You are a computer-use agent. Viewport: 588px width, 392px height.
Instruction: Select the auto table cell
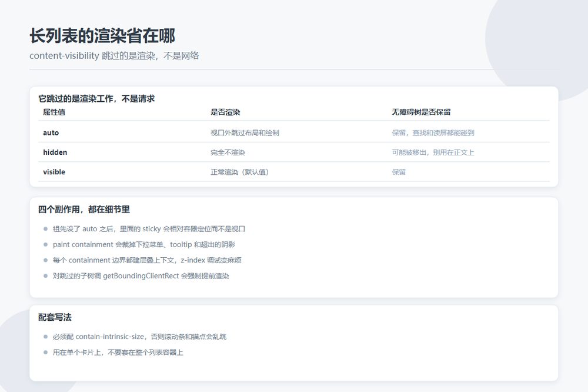[x=51, y=132]
